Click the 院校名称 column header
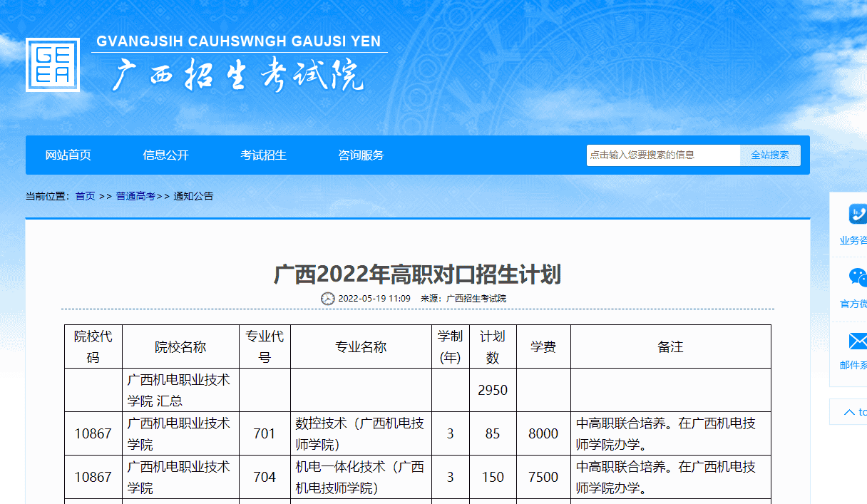Screen dimensions: 867x504 (x=180, y=346)
